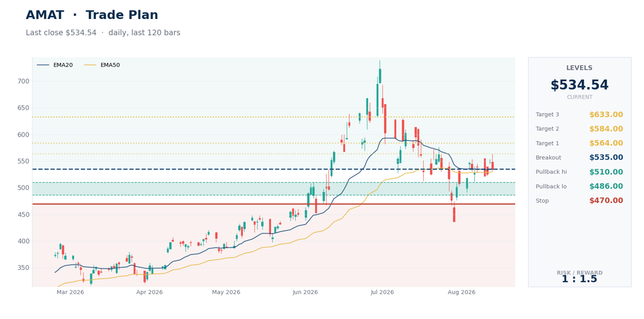Screen dimensions: 644x319
Task: Click the 500 y-axis tick label
Action: (24, 188)
